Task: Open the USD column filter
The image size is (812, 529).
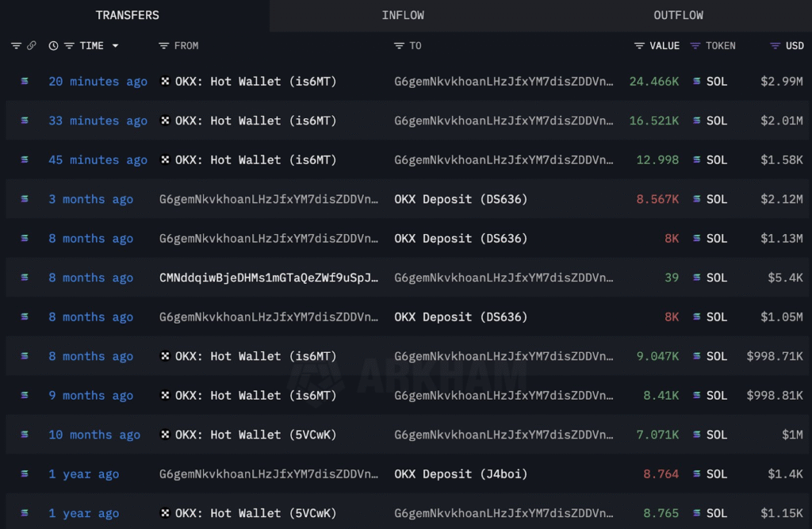Action: tap(775, 46)
